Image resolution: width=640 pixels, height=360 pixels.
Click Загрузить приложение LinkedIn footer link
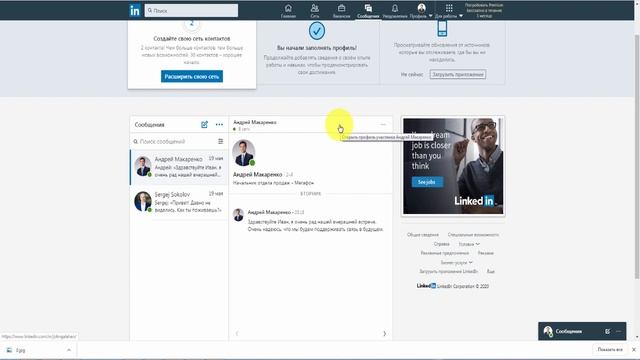pyautogui.click(x=449, y=271)
